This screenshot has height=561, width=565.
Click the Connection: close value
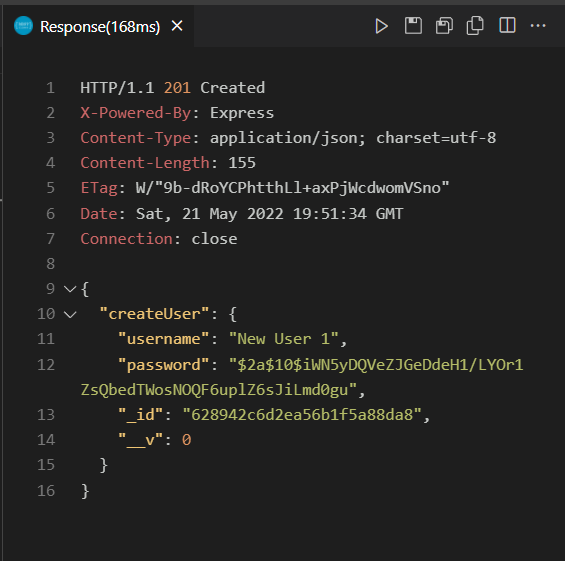(214, 239)
